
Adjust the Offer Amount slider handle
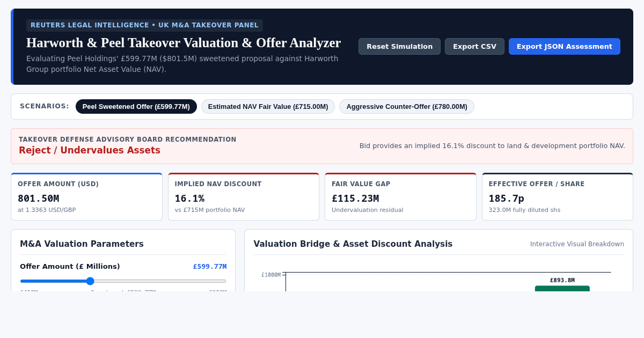pos(90,281)
